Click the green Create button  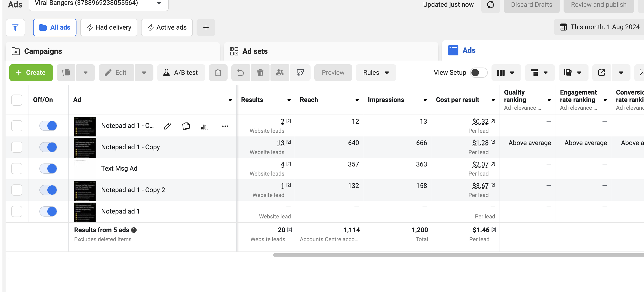[31, 73]
